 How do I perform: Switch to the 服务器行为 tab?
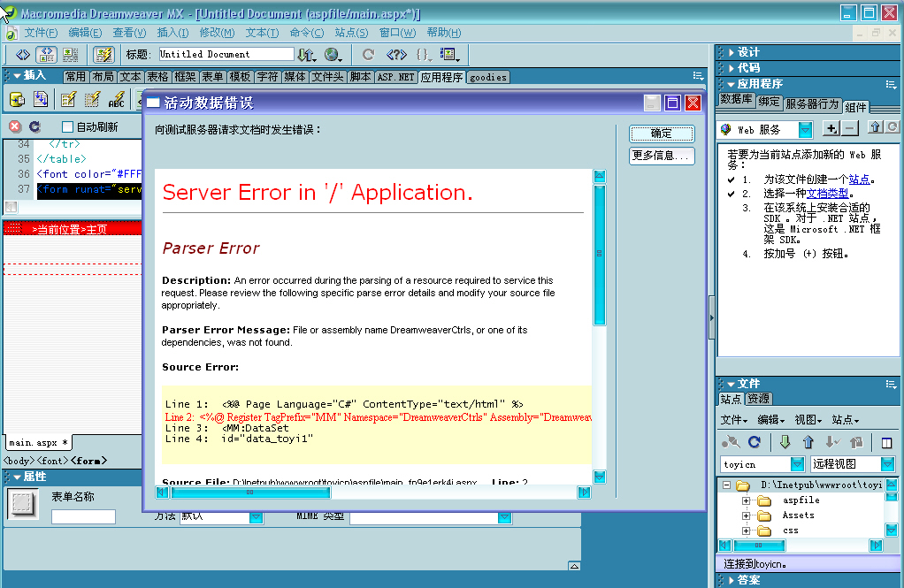812,104
